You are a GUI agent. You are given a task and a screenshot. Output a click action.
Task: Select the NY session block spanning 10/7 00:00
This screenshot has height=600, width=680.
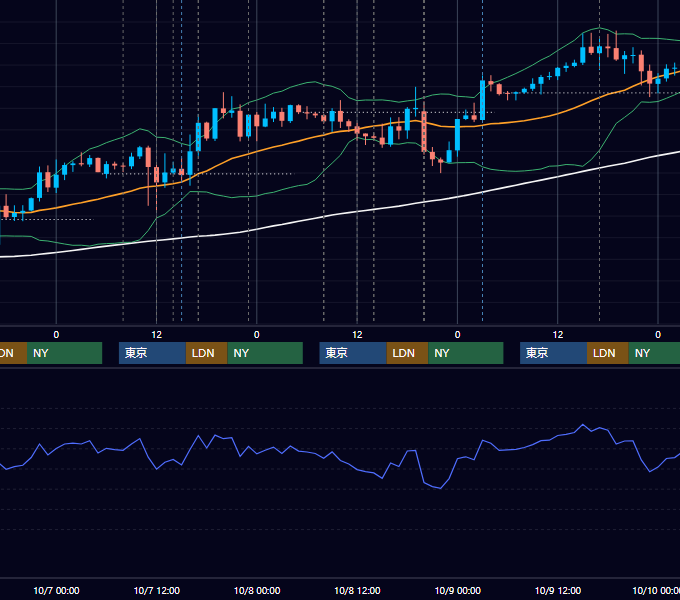point(65,353)
